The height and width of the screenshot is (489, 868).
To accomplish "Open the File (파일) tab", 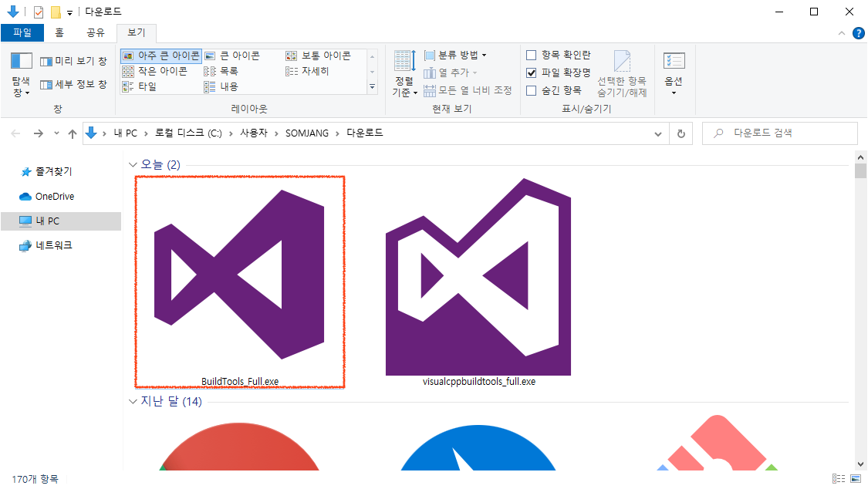I will pos(22,32).
